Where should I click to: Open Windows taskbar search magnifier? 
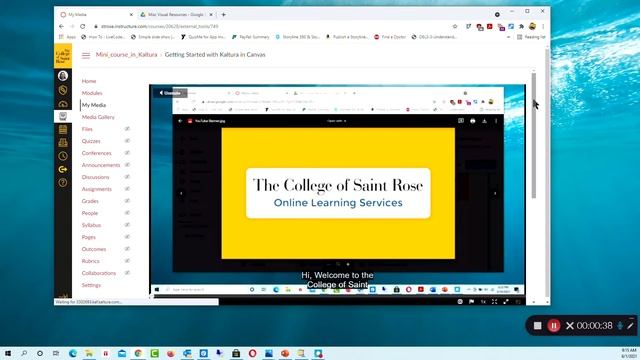point(24,353)
